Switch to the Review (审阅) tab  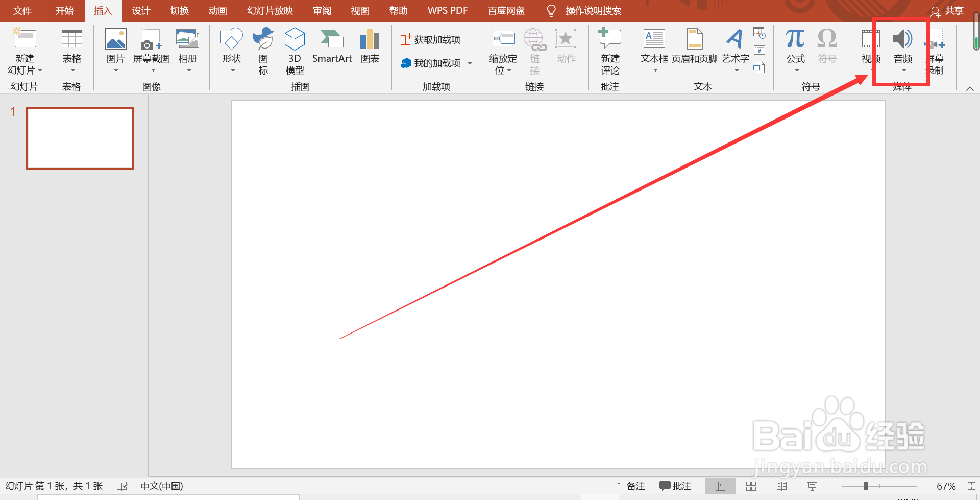point(322,11)
